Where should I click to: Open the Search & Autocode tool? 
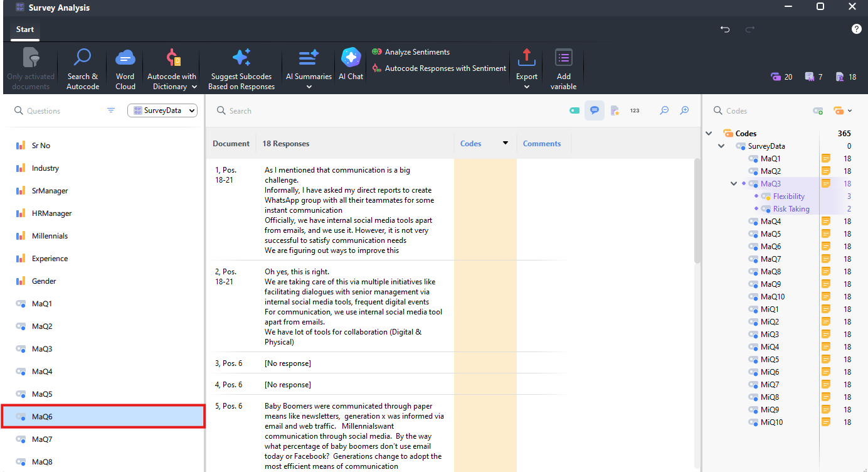pos(83,69)
